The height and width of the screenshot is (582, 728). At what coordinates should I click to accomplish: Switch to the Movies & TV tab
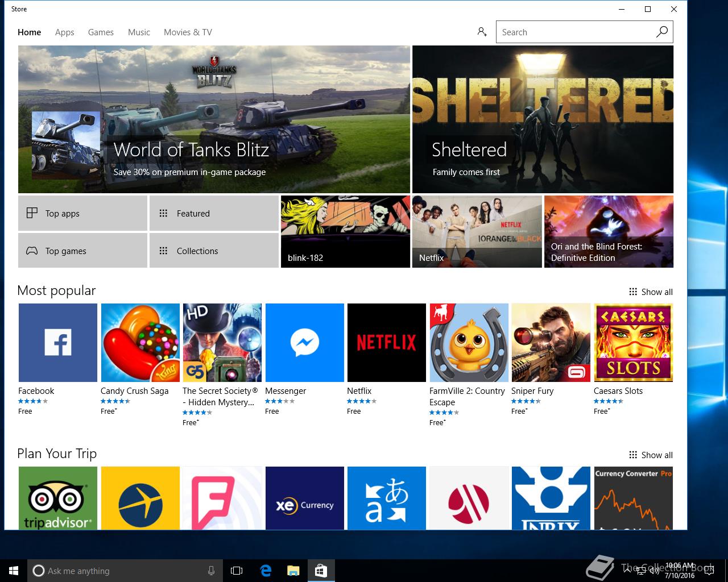[x=188, y=32]
